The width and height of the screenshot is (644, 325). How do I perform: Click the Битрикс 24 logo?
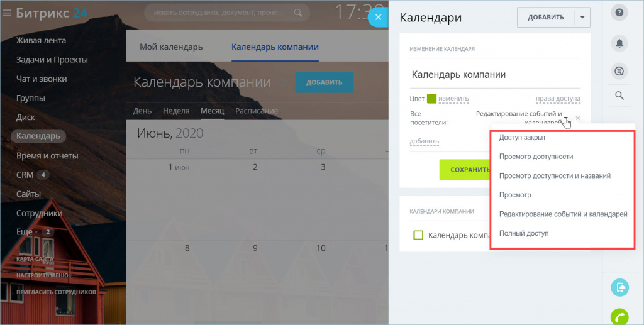(x=52, y=13)
